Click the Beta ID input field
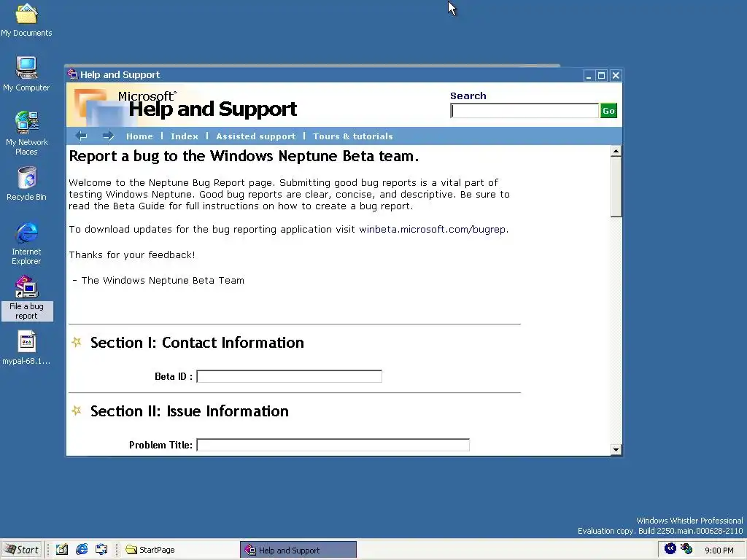This screenshot has width=747, height=560. point(289,377)
